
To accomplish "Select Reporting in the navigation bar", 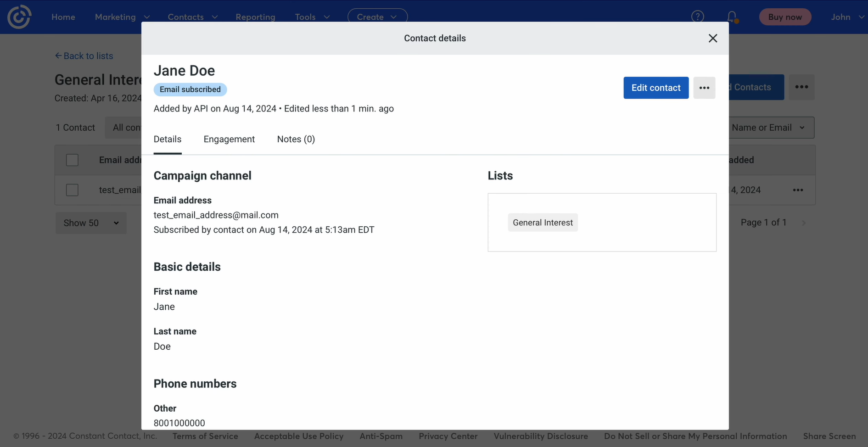I will click(255, 17).
